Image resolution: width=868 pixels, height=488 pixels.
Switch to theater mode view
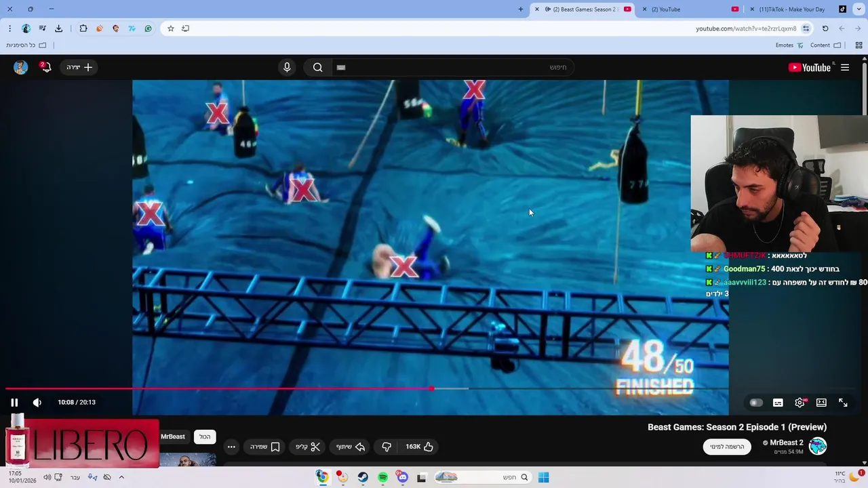click(x=821, y=403)
